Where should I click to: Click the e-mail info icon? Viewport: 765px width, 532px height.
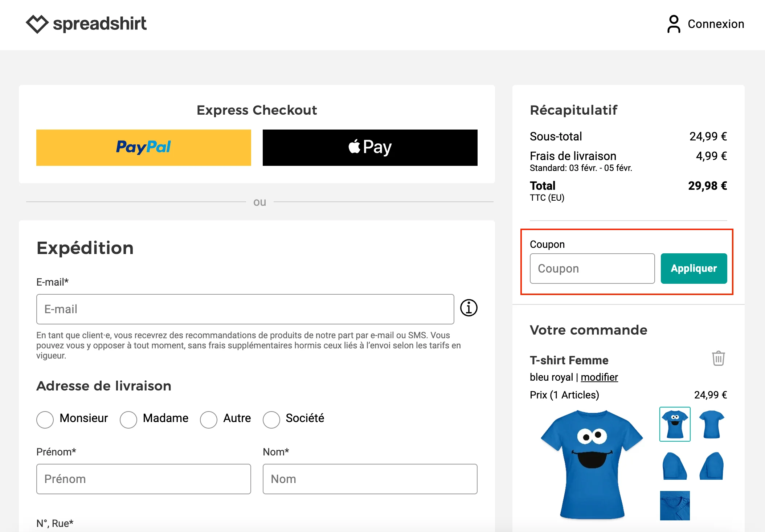[x=469, y=308]
